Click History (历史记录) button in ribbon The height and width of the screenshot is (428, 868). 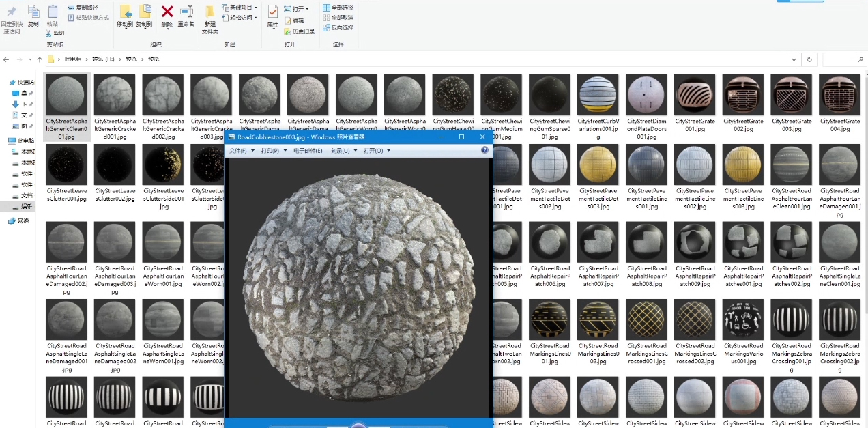click(300, 31)
